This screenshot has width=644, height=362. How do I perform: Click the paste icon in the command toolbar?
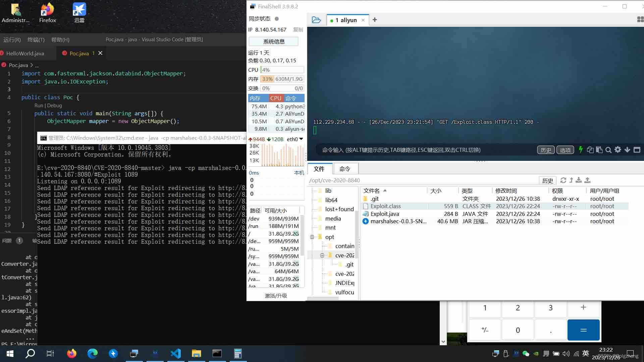coord(599,150)
